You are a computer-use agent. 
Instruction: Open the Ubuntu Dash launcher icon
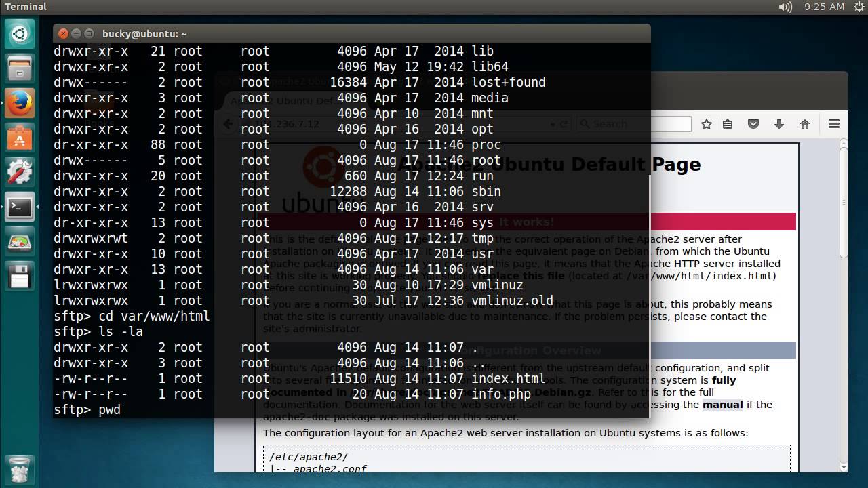(x=20, y=35)
